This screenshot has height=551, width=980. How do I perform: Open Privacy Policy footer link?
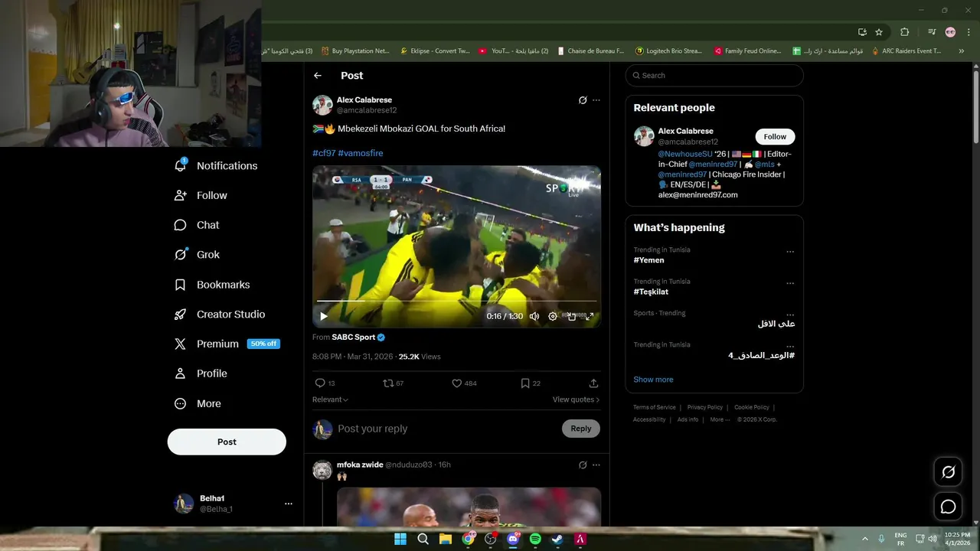coord(705,408)
